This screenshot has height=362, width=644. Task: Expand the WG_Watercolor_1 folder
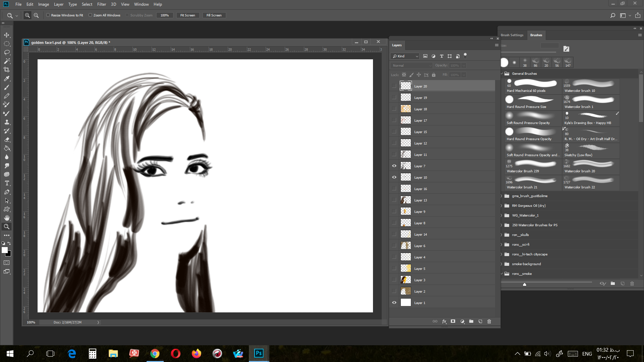(x=502, y=216)
